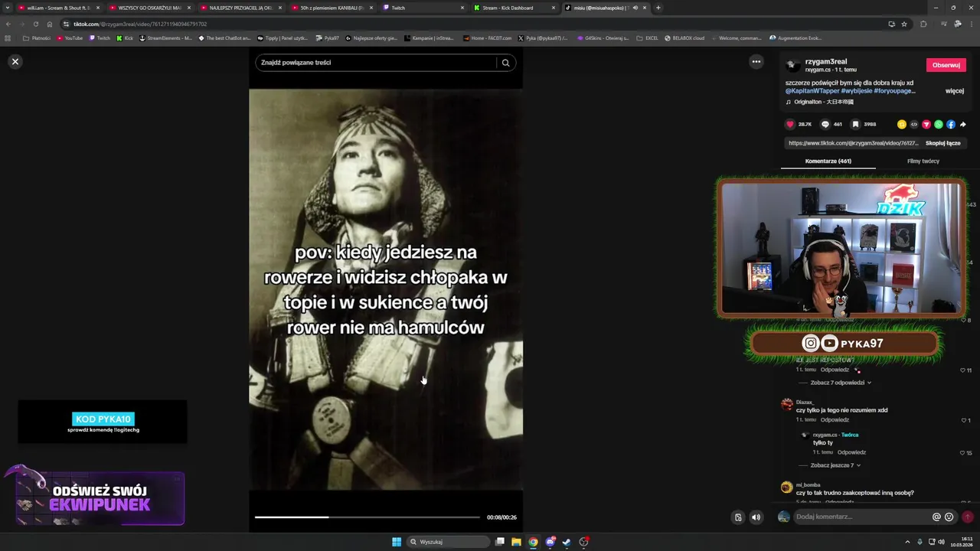Screen dimensions: 980x551
Task: Follow creator with the Obserwuj button
Action: (946, 65)
